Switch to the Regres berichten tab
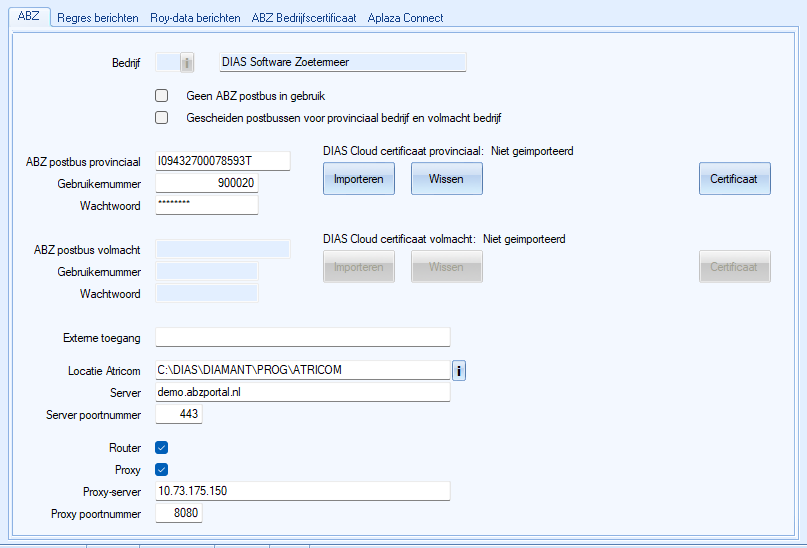The height and width of the screenshot is (548, 807). [x=98, y=18]
